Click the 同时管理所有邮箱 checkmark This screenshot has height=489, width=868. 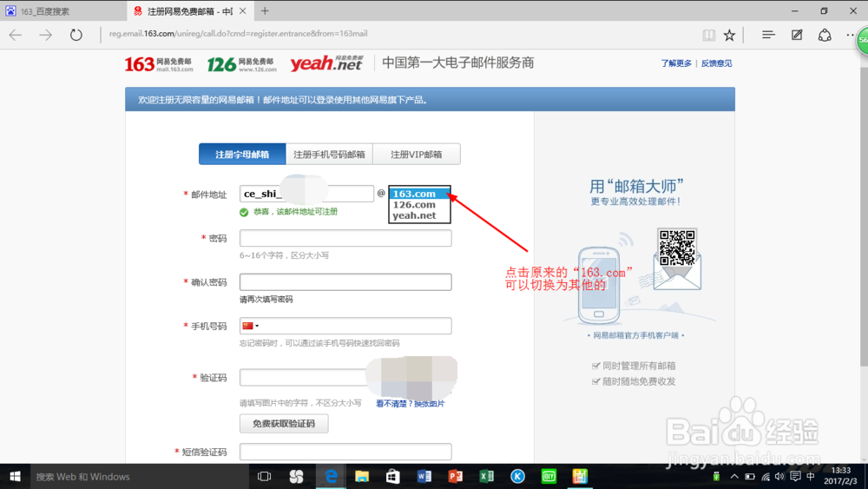coord(595,366)
